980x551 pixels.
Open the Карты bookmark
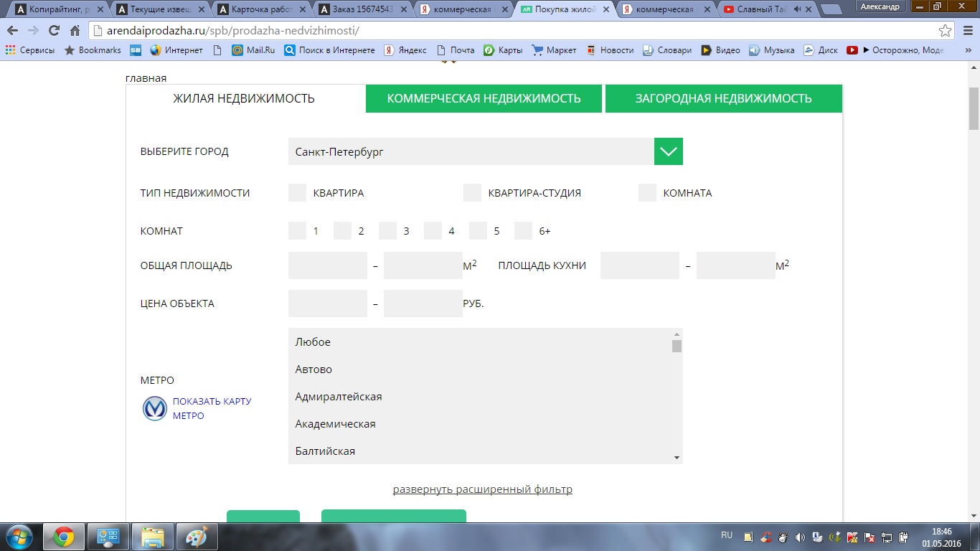pyautogui.click(x=503, y=50)
